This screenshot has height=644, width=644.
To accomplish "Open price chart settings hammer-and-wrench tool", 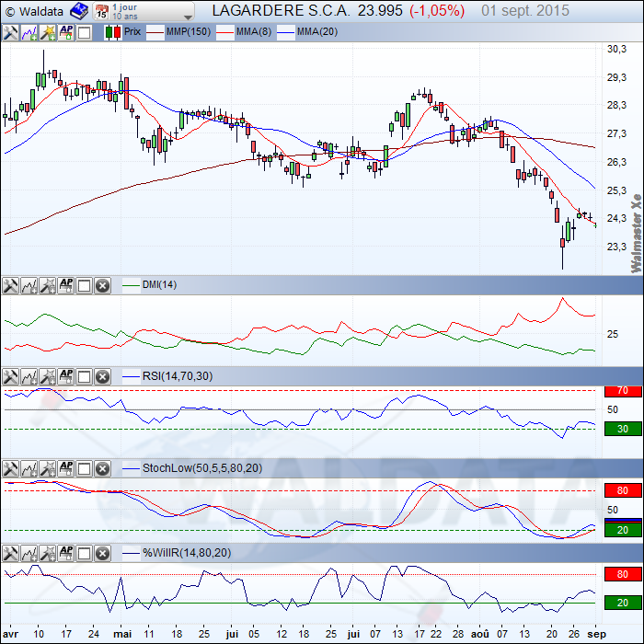I will (x=10, y=32).
